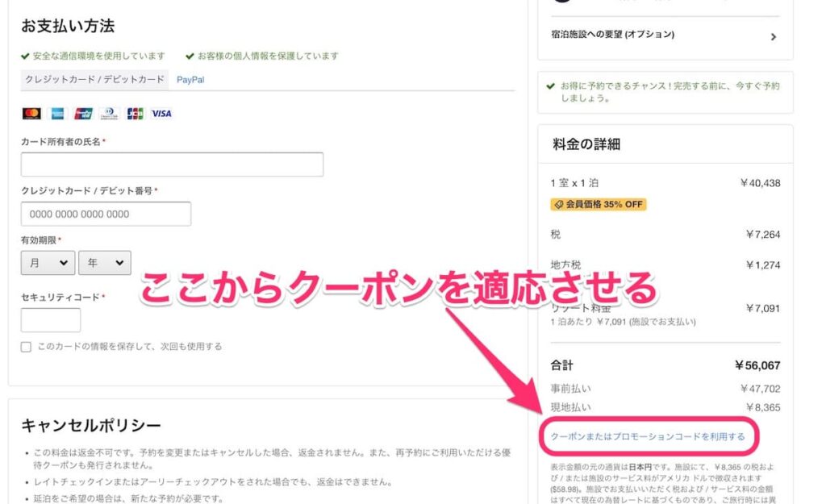This screenshot has height=504, width=826.
Task: Focus the カード所有者の氏名 name field
Action: tap(172, 165)
